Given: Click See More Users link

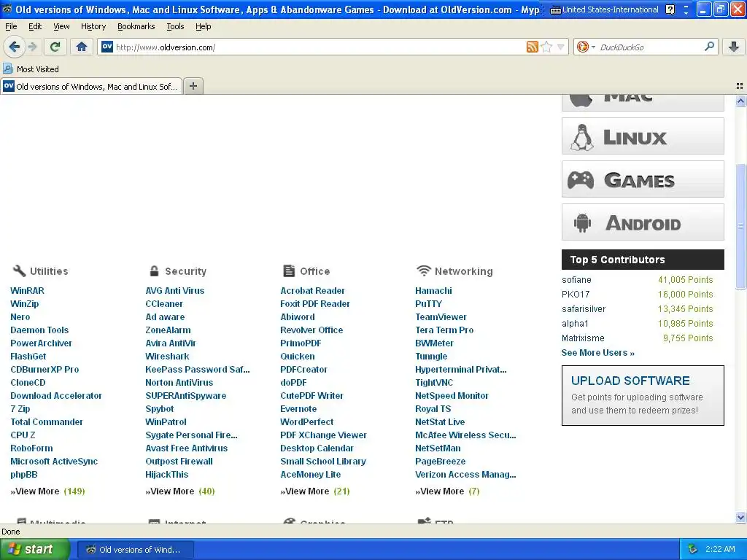Looking at the screenshot, I should coord(598,352).
